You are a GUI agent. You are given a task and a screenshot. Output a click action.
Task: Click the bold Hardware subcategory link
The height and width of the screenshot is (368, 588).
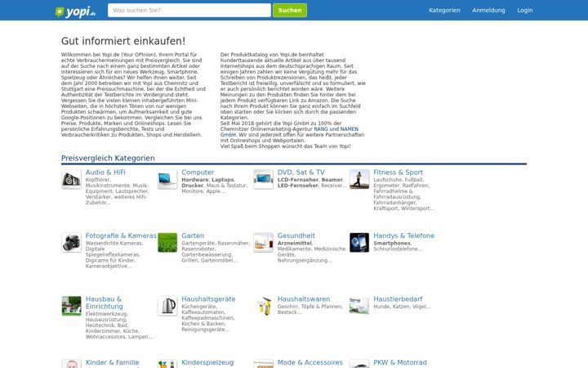click(195, 180)
